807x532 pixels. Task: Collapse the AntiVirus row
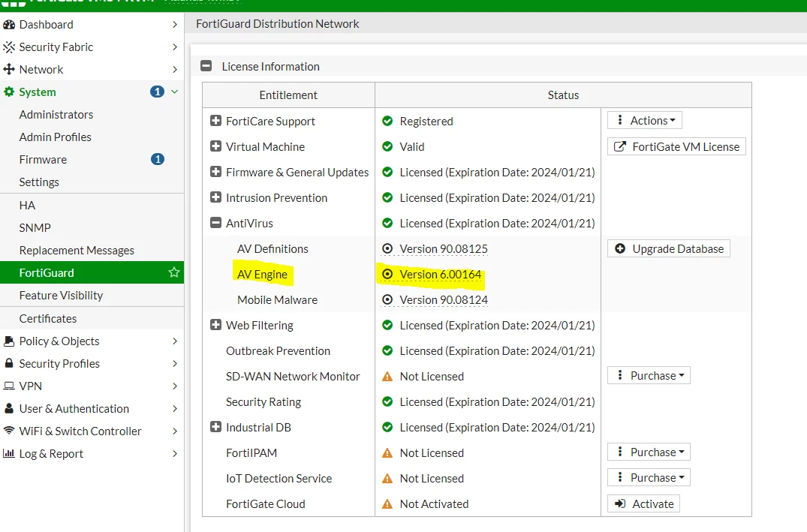click(215, 223)
